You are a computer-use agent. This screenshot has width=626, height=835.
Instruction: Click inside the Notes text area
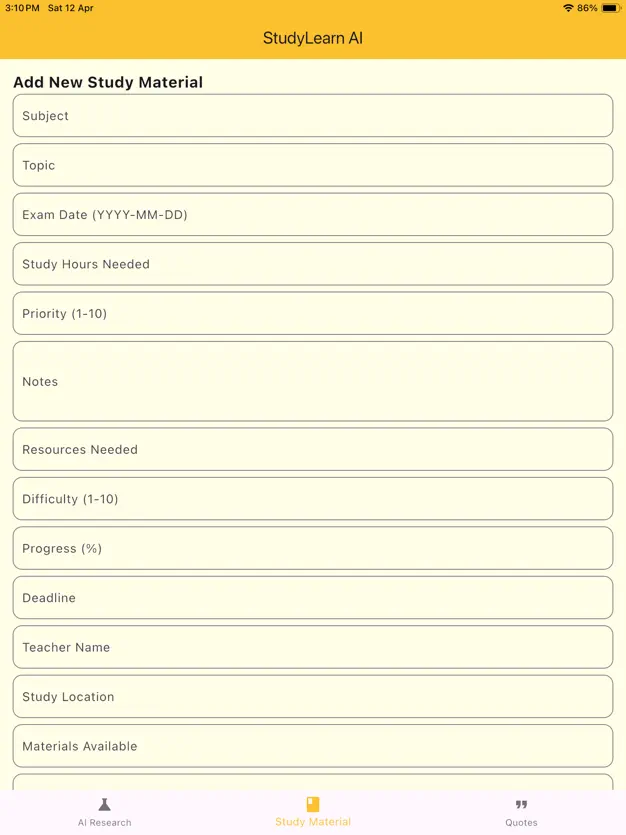coord(313,381)
